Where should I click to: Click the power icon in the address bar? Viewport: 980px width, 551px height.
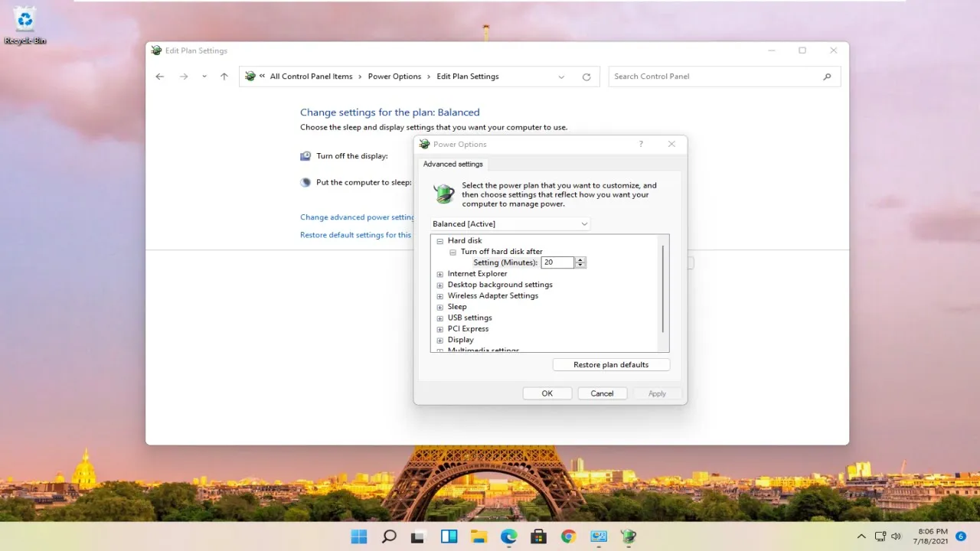[250, 77]
